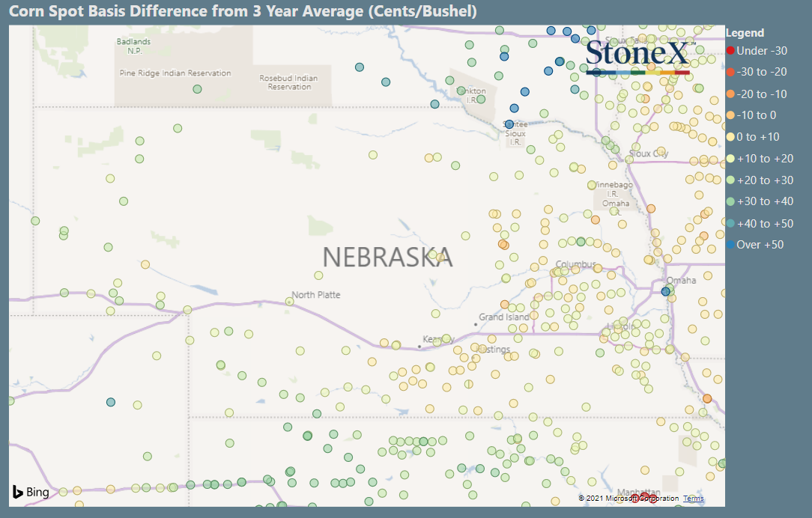This screenshot has width=812, height=518.
Task: Select the 'Over +50' legend label
Action: point(760,245)
